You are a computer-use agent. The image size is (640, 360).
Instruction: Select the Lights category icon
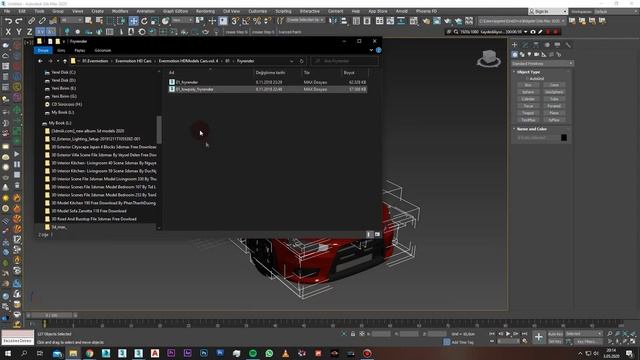pyautogui.click(x=529, y=54)
